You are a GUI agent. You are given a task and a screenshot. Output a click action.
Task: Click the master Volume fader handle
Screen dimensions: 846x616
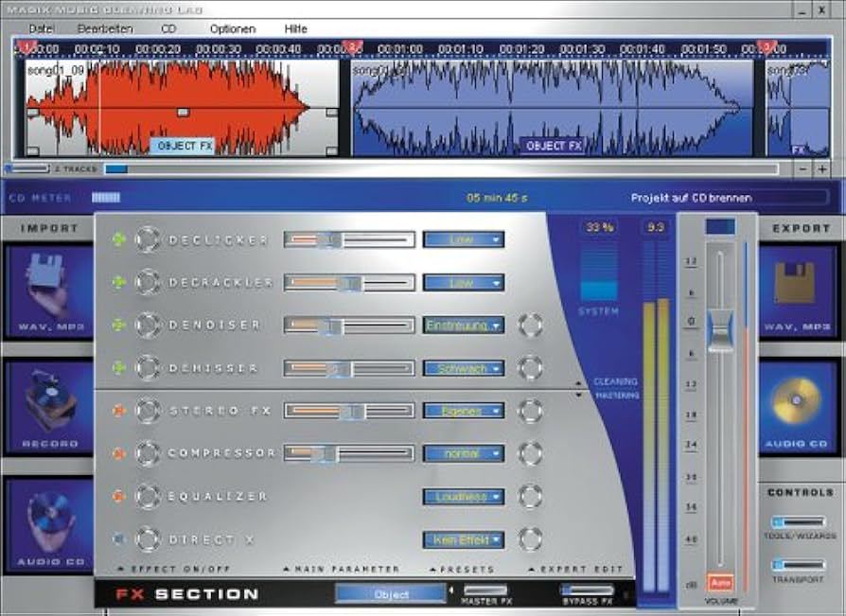point(720,330)
